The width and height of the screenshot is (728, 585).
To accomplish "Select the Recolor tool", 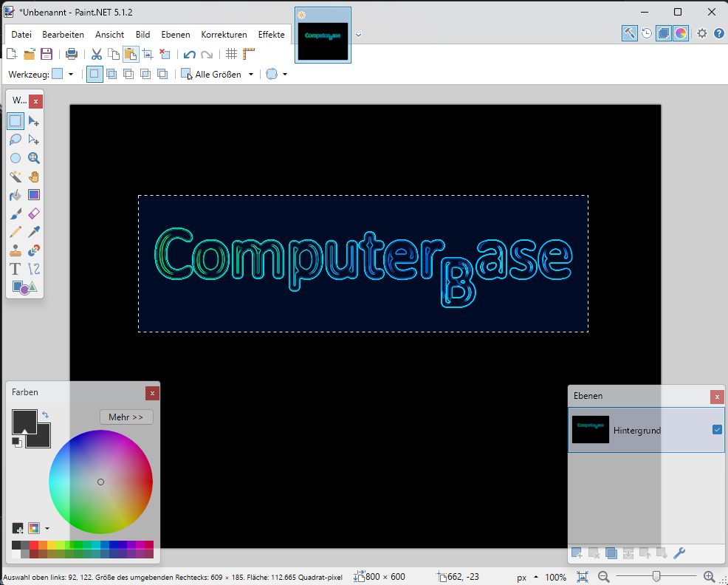I will coord(33,250).
